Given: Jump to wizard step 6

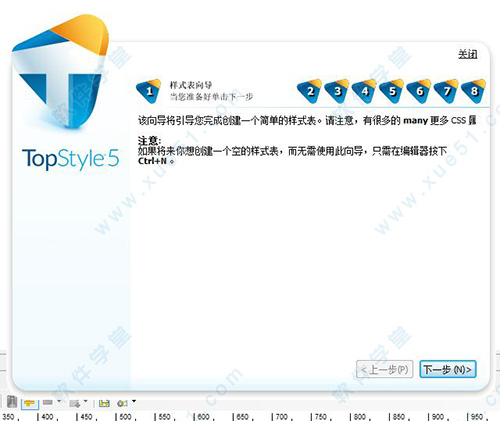Looking at the screenshot, I should (x=419, y=91).
